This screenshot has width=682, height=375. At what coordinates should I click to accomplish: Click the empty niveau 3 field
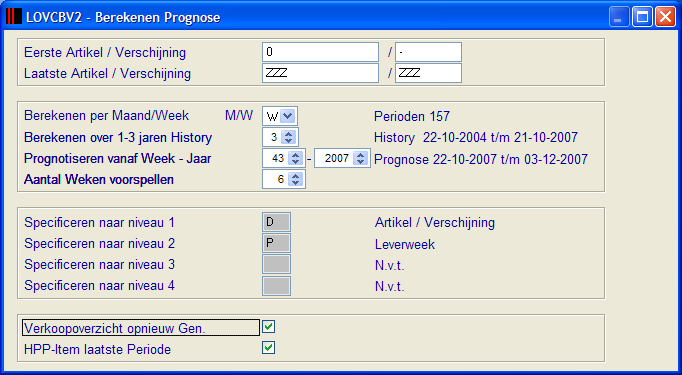pyautogui.click(x=276, y=265)
